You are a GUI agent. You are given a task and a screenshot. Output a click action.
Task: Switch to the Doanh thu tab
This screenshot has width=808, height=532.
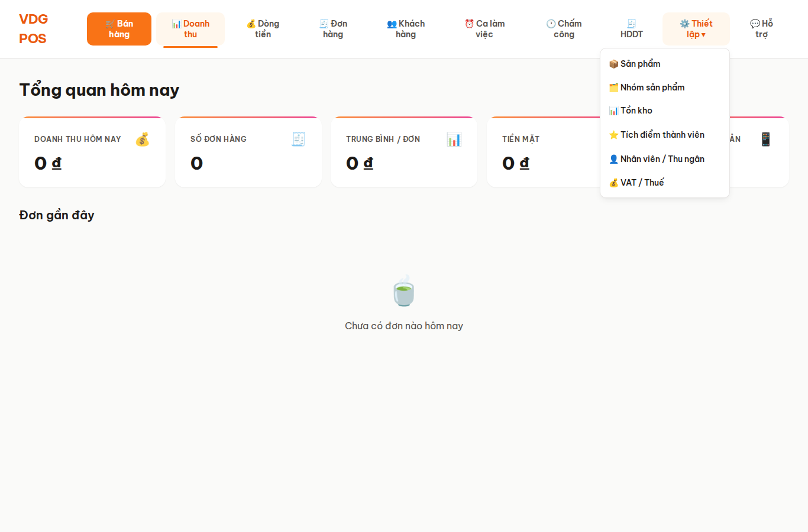(190, 29)
